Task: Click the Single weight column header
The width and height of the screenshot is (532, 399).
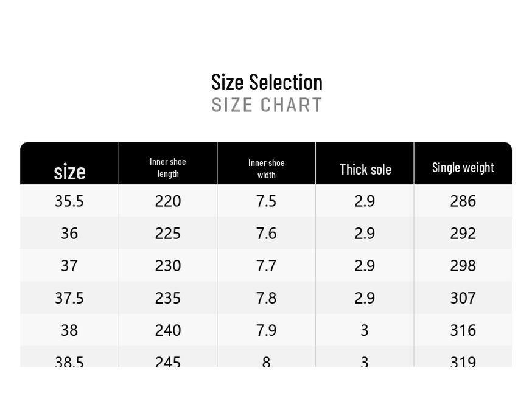Action: point(463,167)
